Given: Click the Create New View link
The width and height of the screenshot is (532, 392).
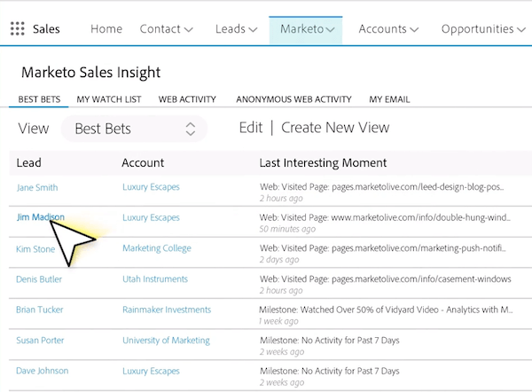Looking at the screenshot, I should [x=335, y=128].
